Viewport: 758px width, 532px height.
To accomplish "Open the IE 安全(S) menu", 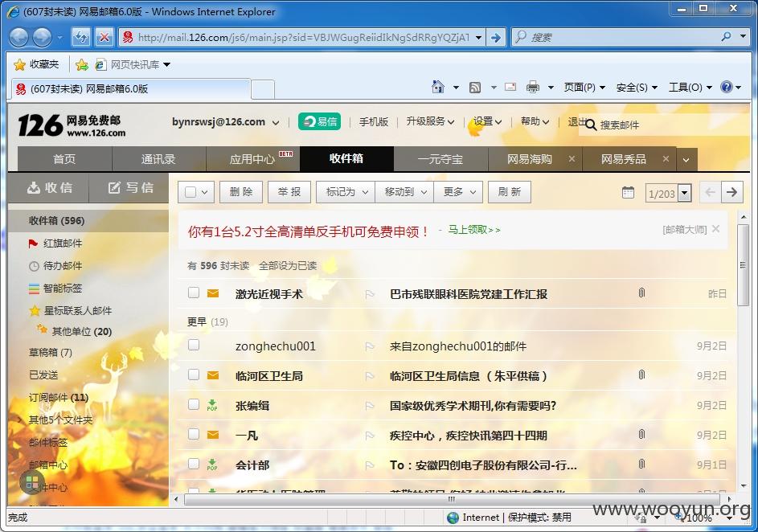I will [x=637, y=88].
